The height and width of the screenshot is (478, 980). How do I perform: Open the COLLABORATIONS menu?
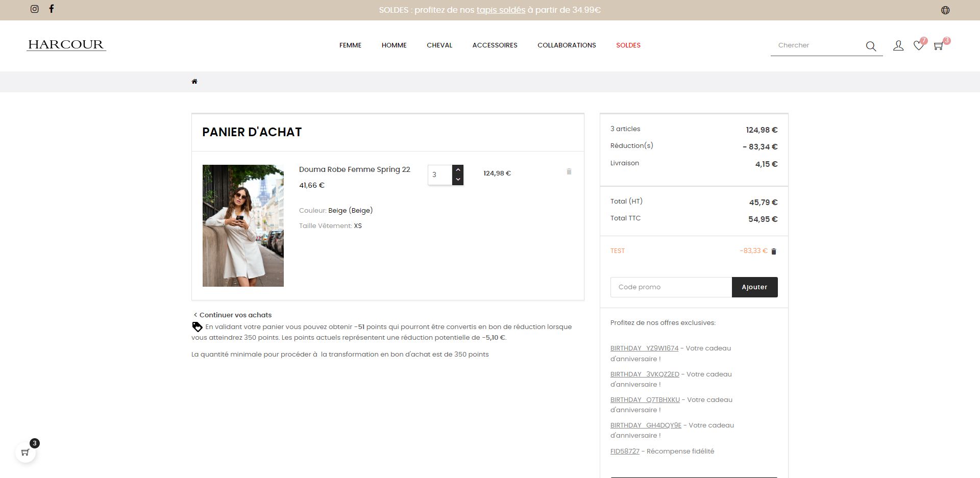pyautogui.click(x=567, y=45)
